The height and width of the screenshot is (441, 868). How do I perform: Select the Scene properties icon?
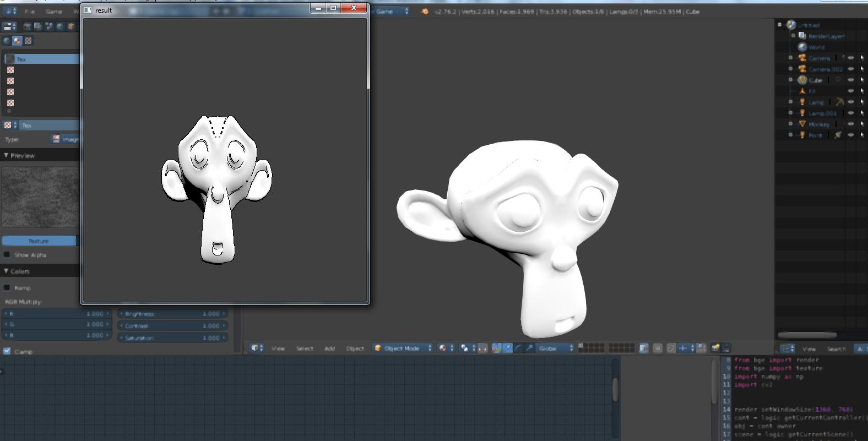pyautogui.click(x=48, y=26)
